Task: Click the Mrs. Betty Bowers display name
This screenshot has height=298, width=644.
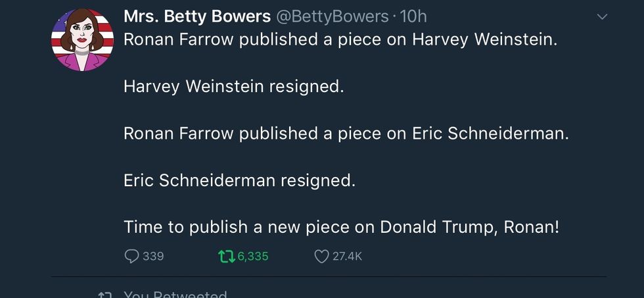Action: [198, 16]
